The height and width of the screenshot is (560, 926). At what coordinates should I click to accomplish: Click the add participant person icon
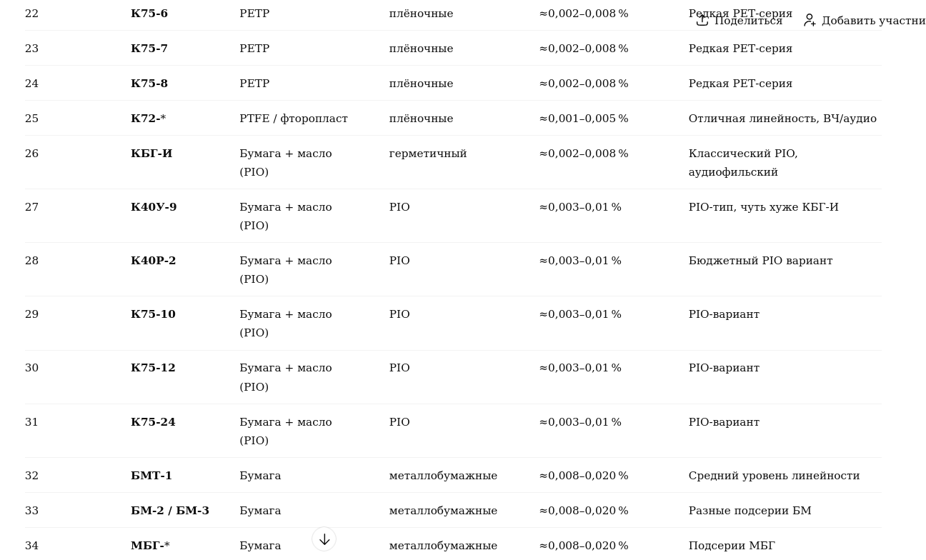pos(810,21)
